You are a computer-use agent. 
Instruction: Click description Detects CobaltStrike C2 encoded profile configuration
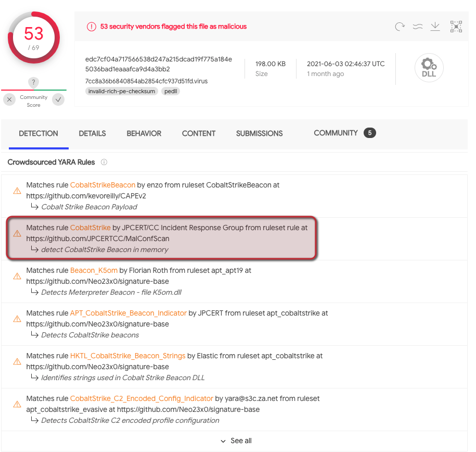(x=130, y=420)
